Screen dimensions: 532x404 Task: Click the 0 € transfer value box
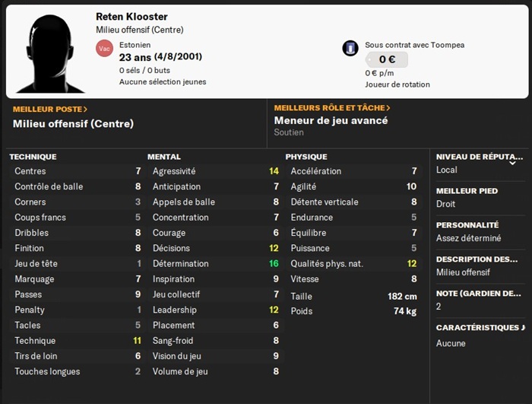[387, 59]
